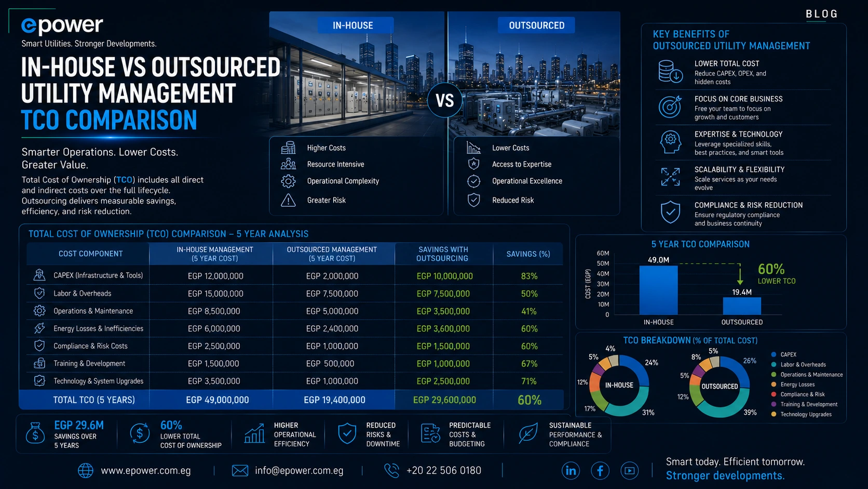Click the globe icon beside the website address
Image resolution: width=868 pixels, height=489 pixels.
click(x=86, y=471)
